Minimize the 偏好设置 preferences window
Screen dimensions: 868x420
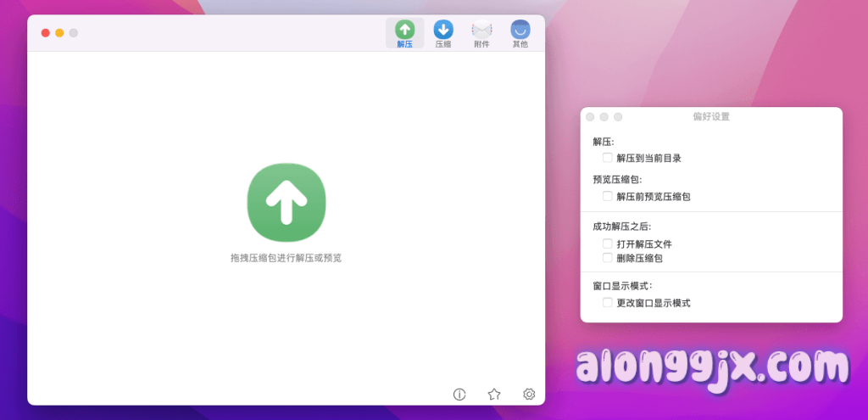point(604,117)
